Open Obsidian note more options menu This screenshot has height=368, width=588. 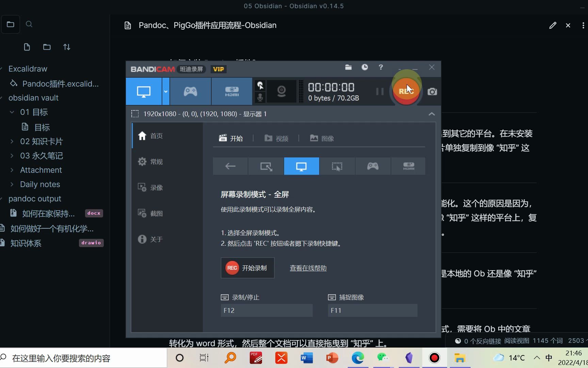583,25
